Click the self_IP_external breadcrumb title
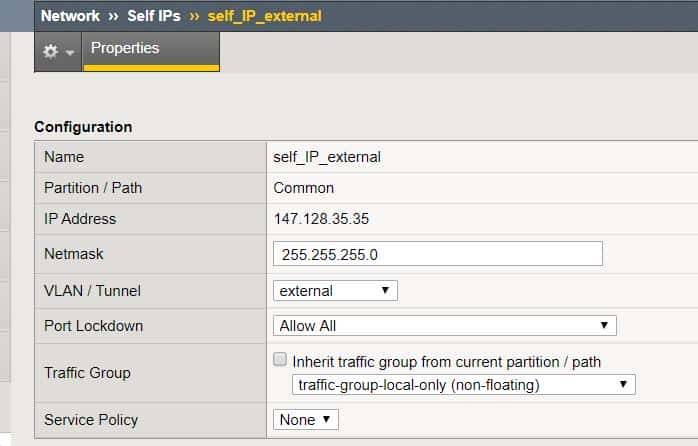The image size is (698, 446). (265, 16)
